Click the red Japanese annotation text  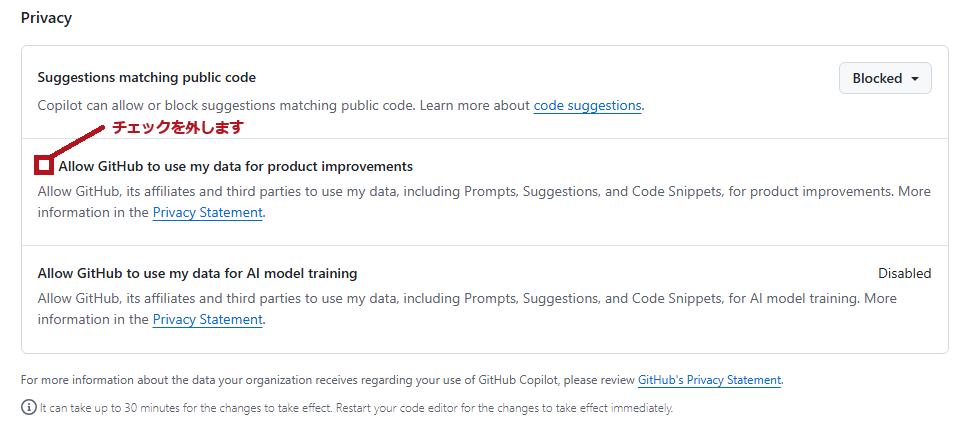[177, 128]
